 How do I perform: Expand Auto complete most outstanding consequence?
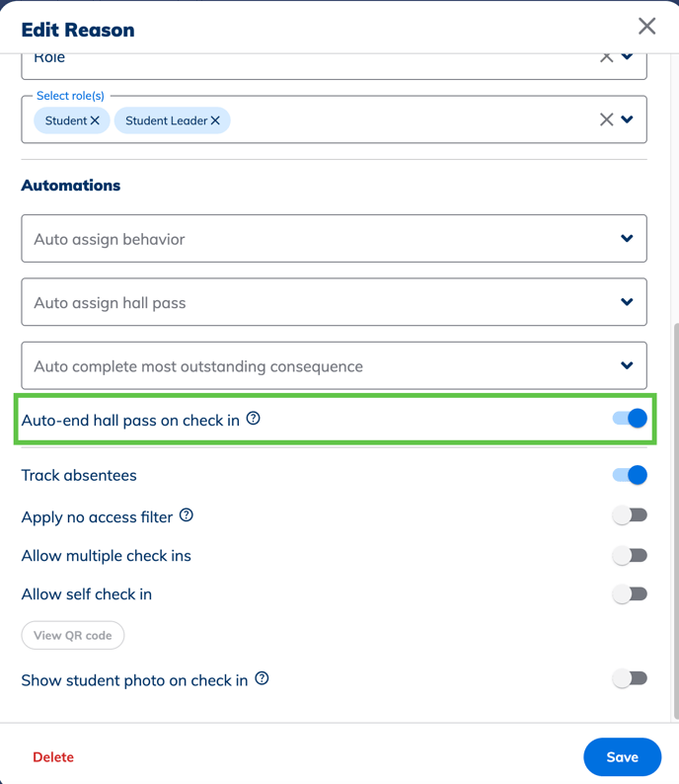click(x=334, y=365)
